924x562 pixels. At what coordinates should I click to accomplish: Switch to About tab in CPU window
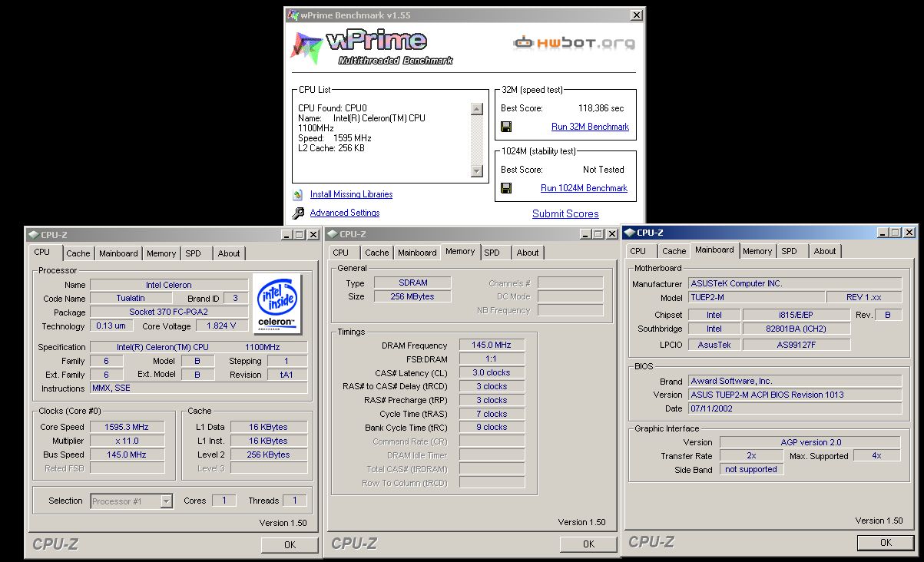pyautogui.click(x=229, y=253)
